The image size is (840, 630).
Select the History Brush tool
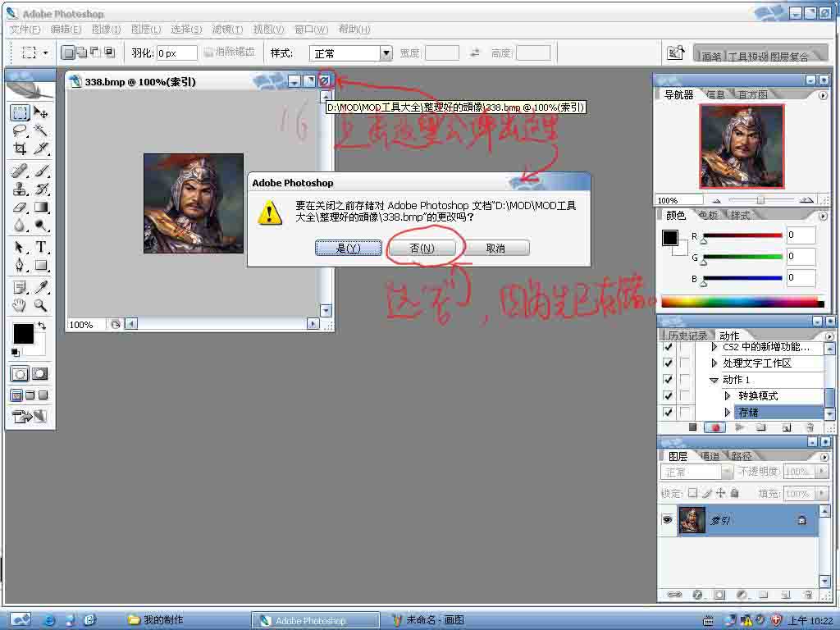[x=41, y=189]
